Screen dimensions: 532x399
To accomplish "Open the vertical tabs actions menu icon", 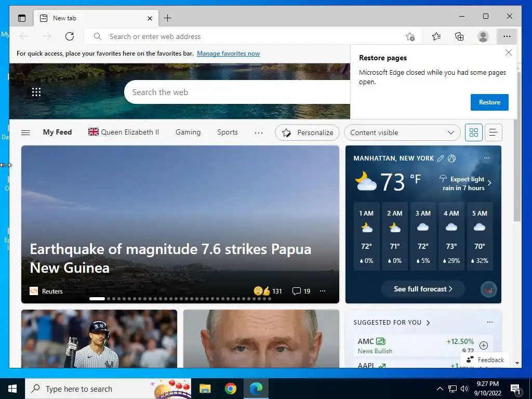I will click(22, 18).
